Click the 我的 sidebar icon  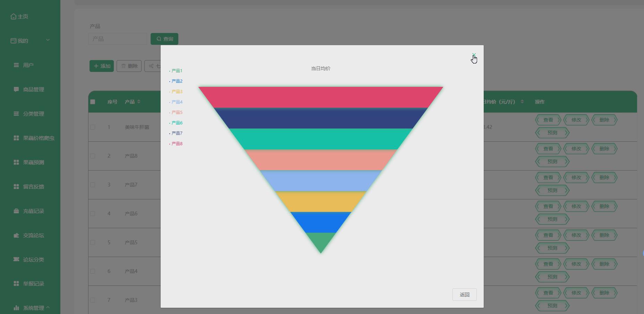(14, 41)
